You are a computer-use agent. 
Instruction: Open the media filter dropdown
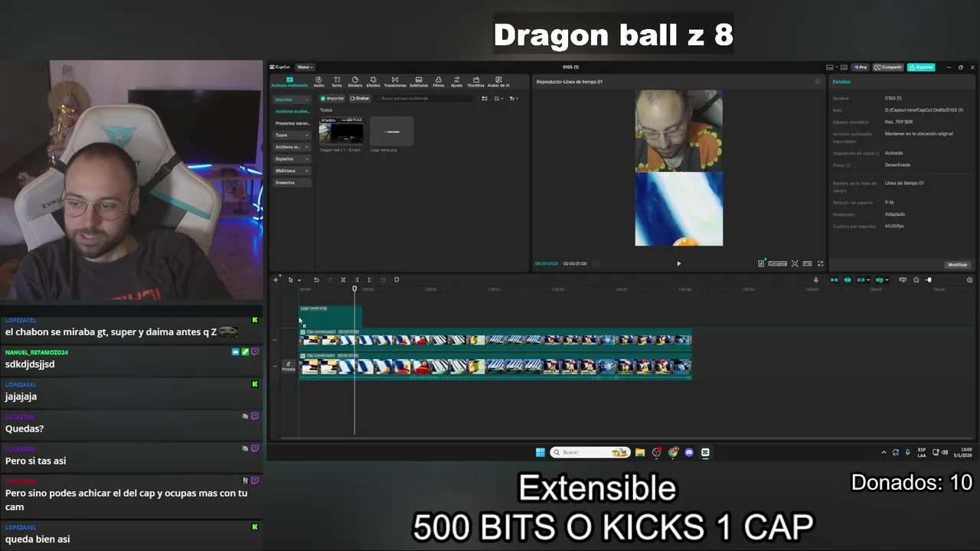click(514, 99)
